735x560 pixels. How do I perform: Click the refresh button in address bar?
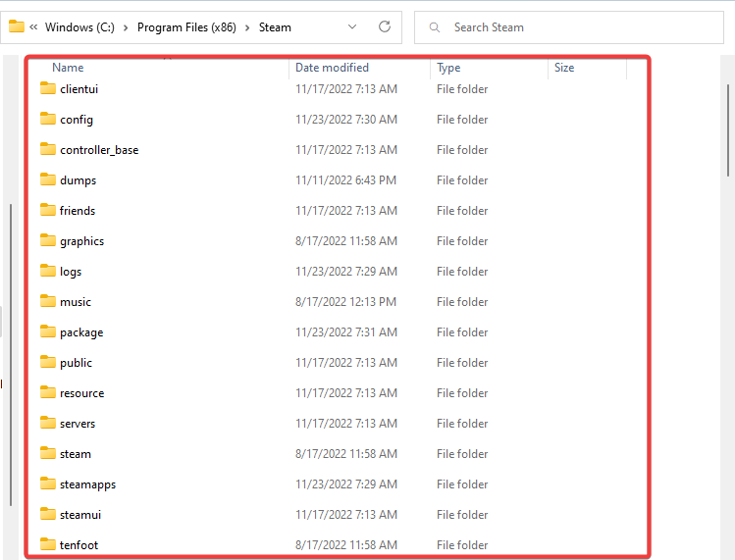(385, 27)
